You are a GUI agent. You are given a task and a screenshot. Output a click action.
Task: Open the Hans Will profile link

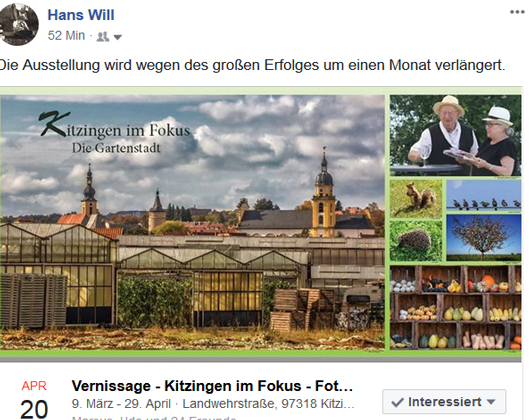81,15
